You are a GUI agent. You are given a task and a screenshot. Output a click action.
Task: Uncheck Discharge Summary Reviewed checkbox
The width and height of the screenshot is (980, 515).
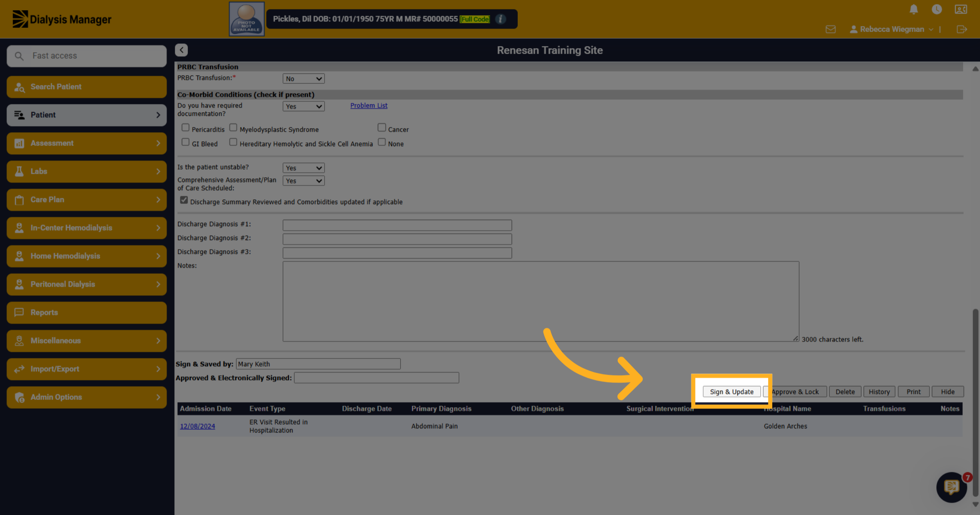(184, 200)
